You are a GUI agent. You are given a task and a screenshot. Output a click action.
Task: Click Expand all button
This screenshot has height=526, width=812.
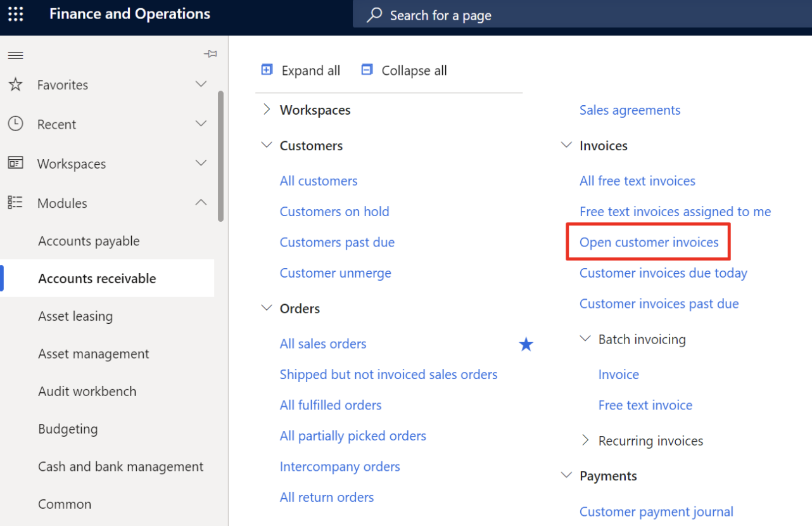[x=301, y=70]
